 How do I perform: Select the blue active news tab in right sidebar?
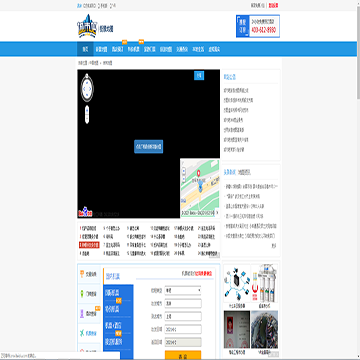(230, 172)
